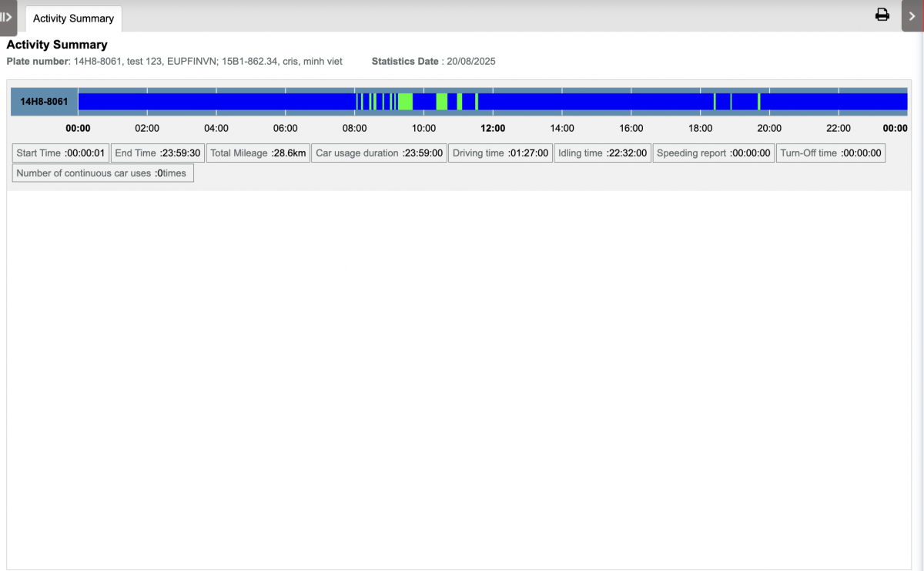Click the 08:00 timeline axis label
The width and height of the screenshot is (924, 571).
354,129
